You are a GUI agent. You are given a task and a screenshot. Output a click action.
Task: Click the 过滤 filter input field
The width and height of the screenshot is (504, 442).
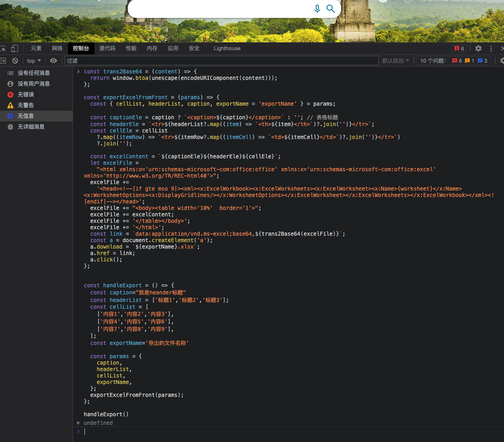(222, 61)
